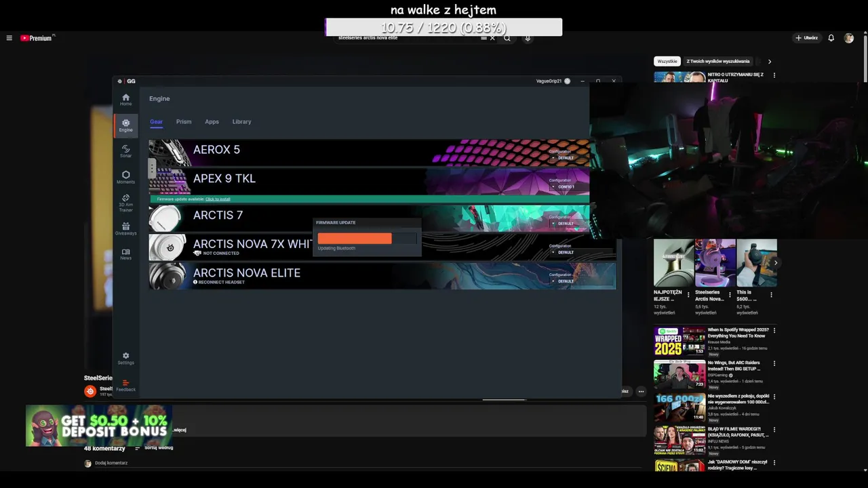Open video actions three-dot menu
Image resolution: width=868 pixels, height=488 pixels.
[x=641, y=391]
